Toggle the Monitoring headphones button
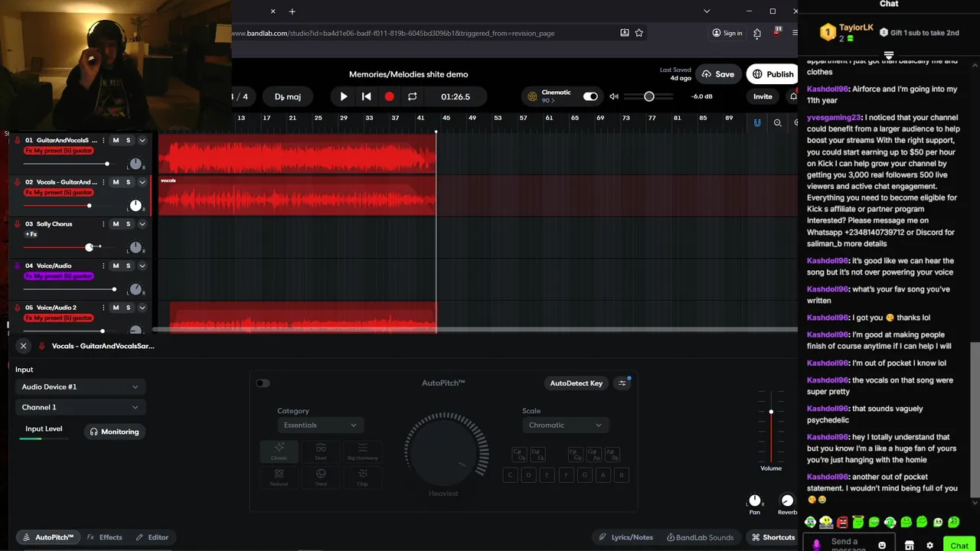This screenshot has width=980, height=551. pos(114,432)
